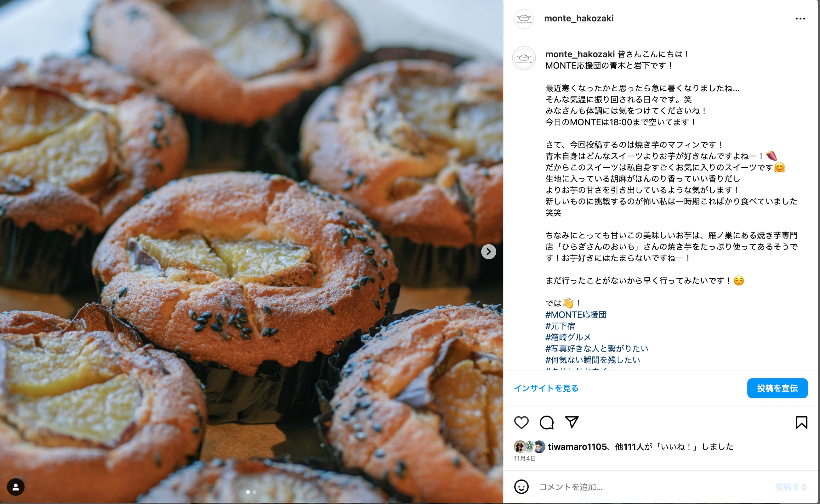The height and width of the screenshot is (504, 820).
Task: Go to the next photo with arrow
Action: click(x=488, y=252)
